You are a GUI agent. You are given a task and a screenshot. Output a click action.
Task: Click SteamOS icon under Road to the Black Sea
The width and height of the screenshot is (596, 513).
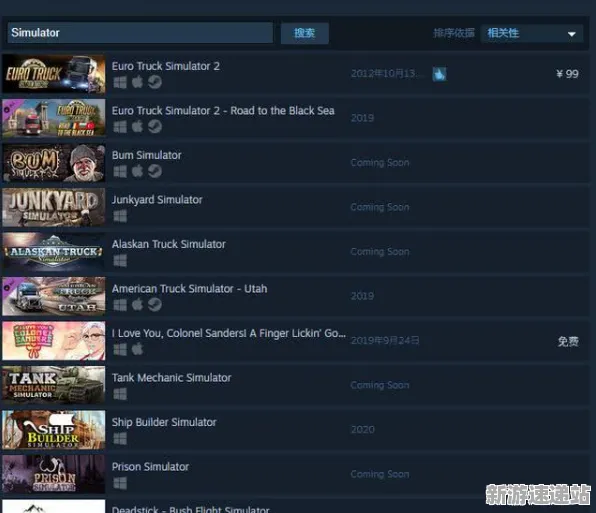[155, 127]
